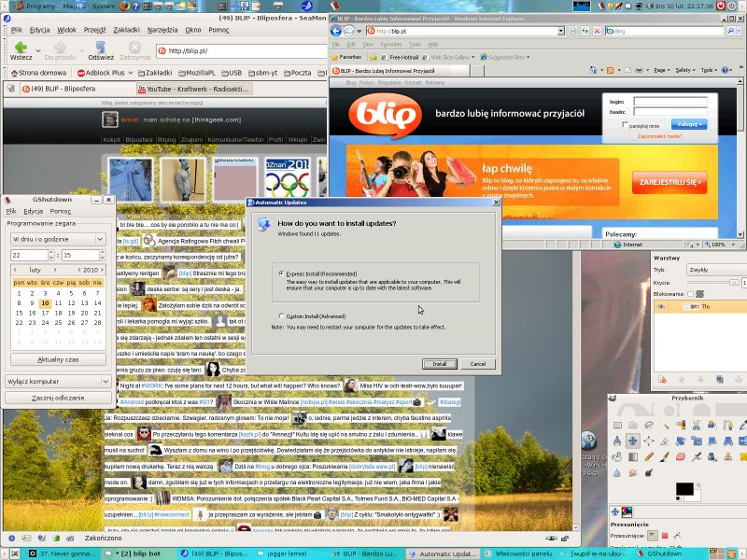Select the Eraser tool

click(681, 456)
